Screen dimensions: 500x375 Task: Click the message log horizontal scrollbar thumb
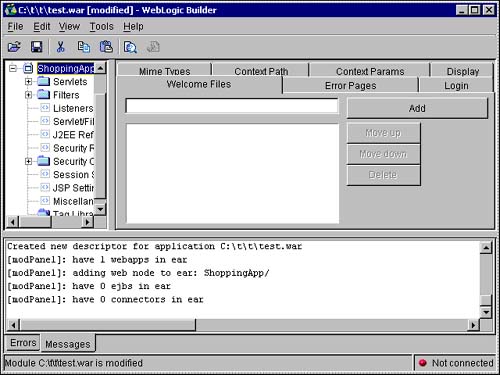[x=108, y=325]
